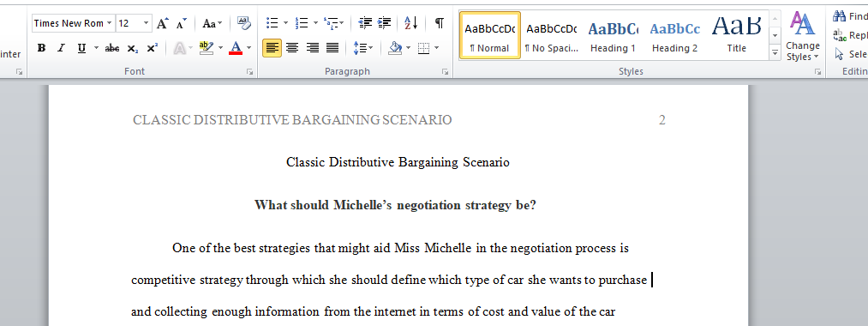This screenshot has height=326, width=868.
Task: Click the Replace icon
Action: click(x=840, y=35)
